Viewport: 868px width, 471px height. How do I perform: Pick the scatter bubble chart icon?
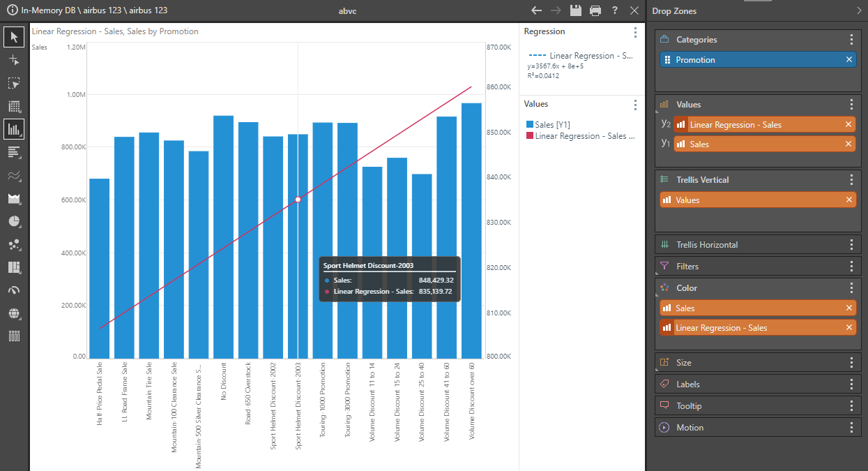[14, 245]
